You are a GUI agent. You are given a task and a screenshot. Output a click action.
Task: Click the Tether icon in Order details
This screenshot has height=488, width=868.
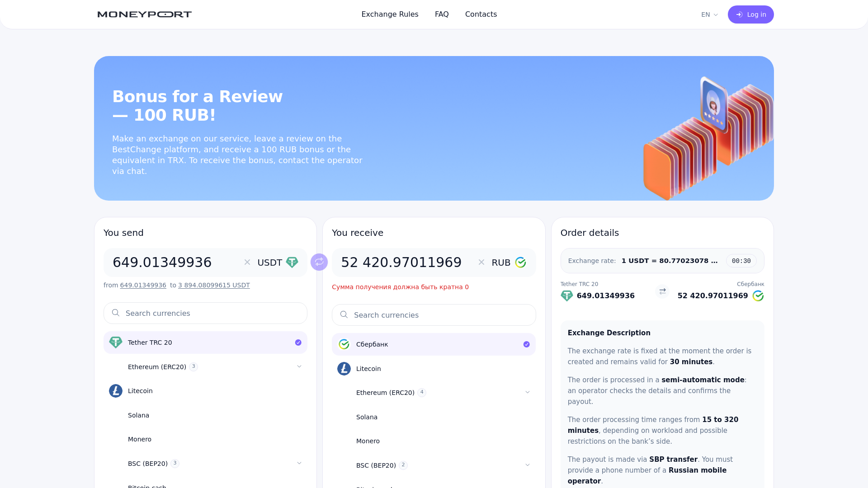click(567, 296)
